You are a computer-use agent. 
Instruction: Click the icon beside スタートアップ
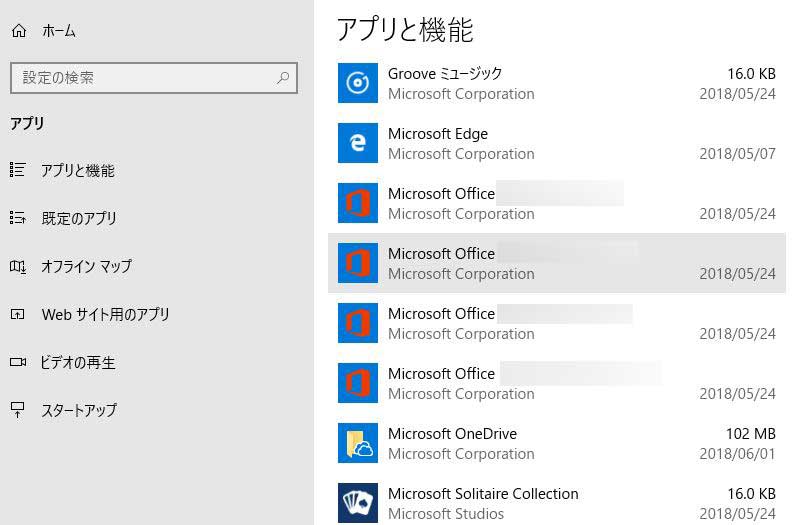pyautogui.click(x=17, y=410)
